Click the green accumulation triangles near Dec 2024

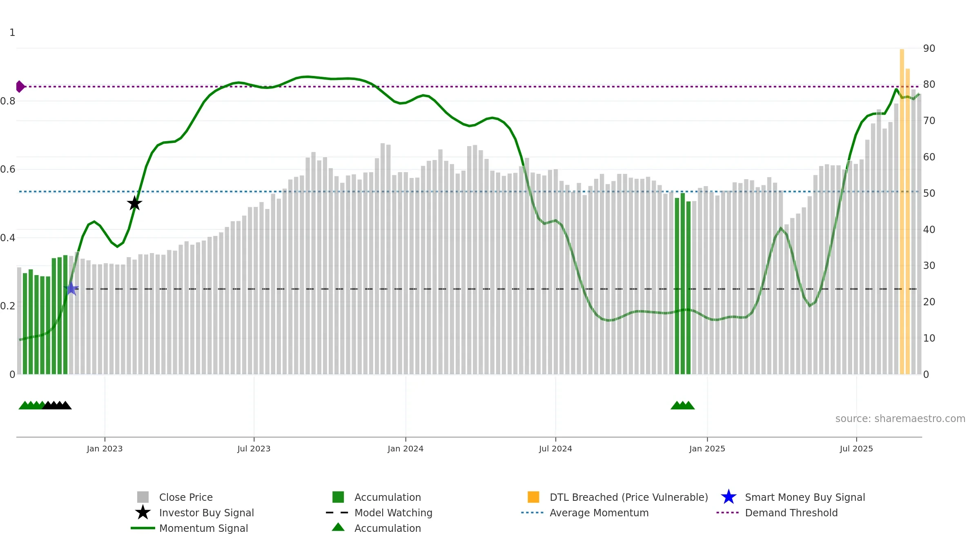click(x=682, y=405)
